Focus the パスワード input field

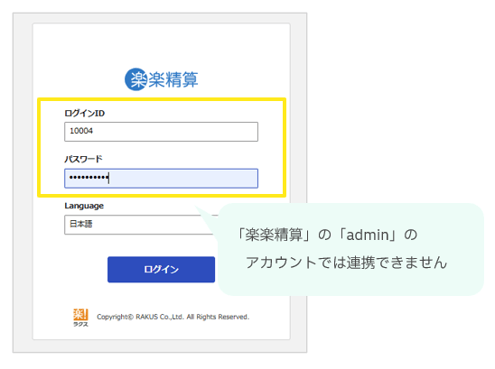pyautogui.click(x=161, y=178)
